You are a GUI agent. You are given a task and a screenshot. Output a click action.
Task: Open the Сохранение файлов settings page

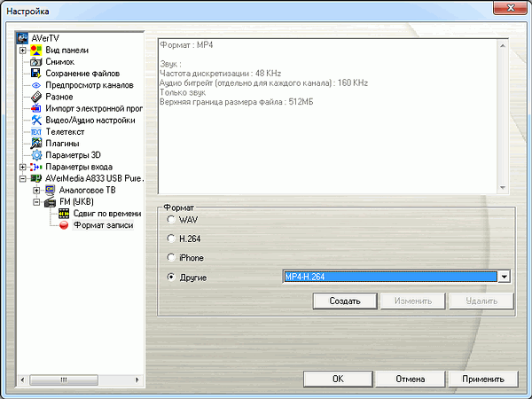pyautogui.click(x=82, y=74)
